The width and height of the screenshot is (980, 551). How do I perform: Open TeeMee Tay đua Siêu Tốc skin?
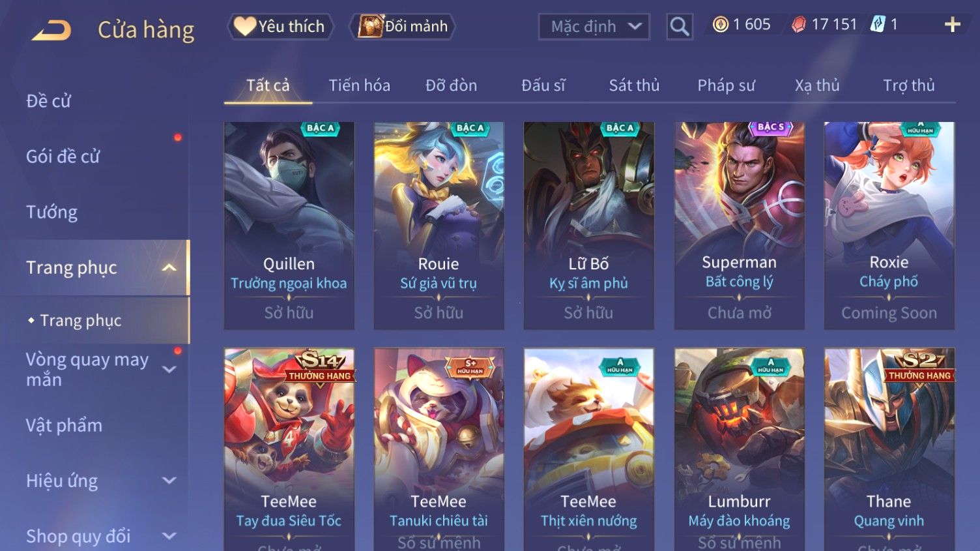click(x=289, y=449)
